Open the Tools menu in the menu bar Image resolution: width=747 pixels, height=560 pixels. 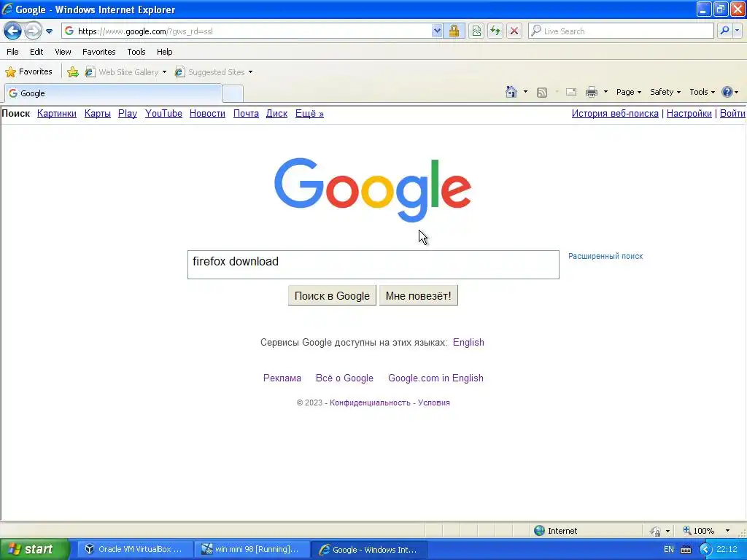pyautogui.click(x=136, y=52)
